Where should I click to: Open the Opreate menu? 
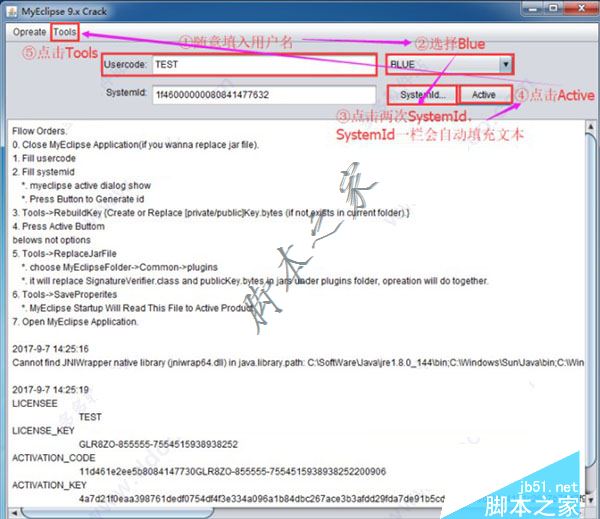pyautogui.click(x=29, y=32)
